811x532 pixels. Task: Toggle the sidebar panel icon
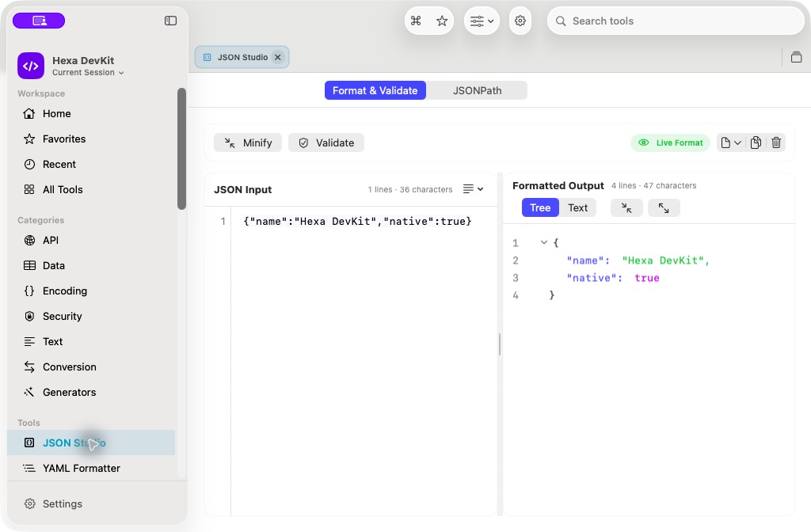point(171,21)
